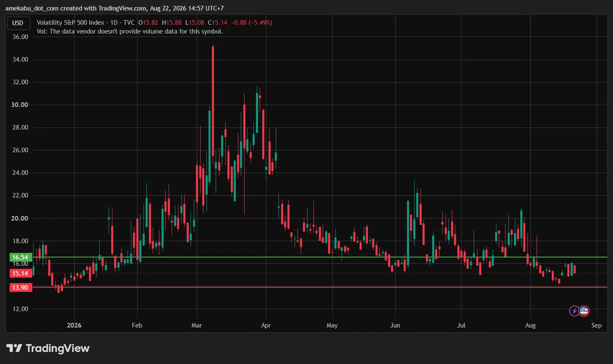Click the 26.00 price axis label
613x364 pixels.
click(20, 150)
